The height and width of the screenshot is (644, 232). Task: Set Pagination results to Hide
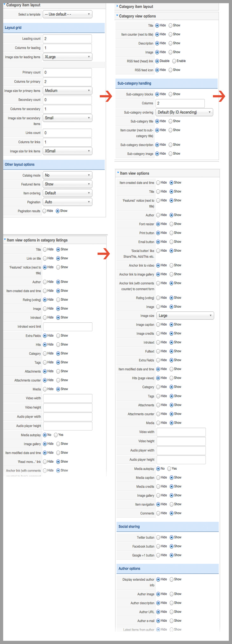click(44, 211)
